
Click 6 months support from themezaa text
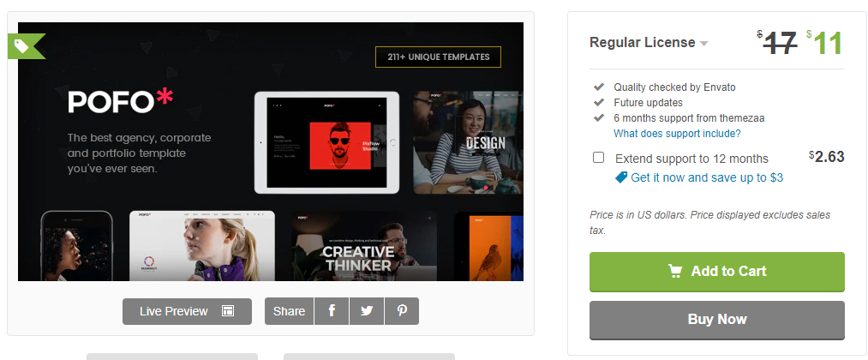689,118
